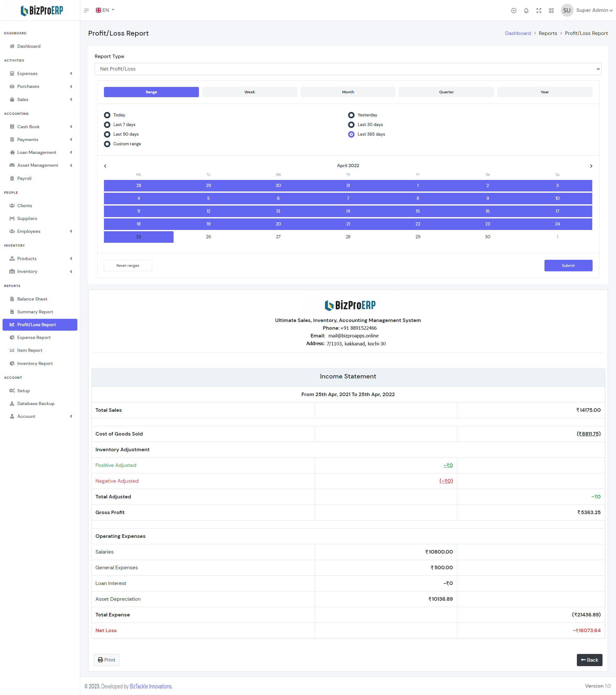Click the Inventory warehouse icon
The width and height of the screenshot is (616, 695).
coord(12,271)
